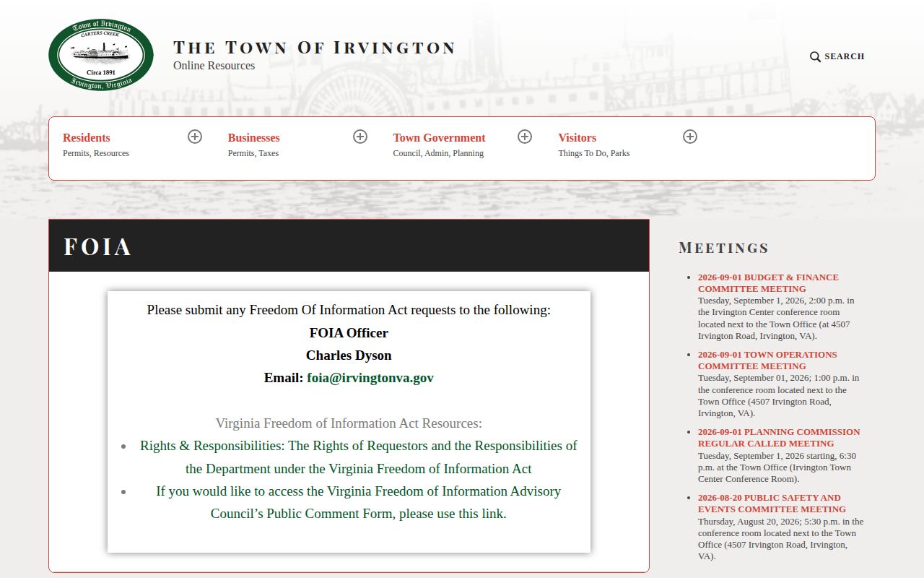Click 'Virginia Freedom of Information Act Resources:' text

point(349,423)
